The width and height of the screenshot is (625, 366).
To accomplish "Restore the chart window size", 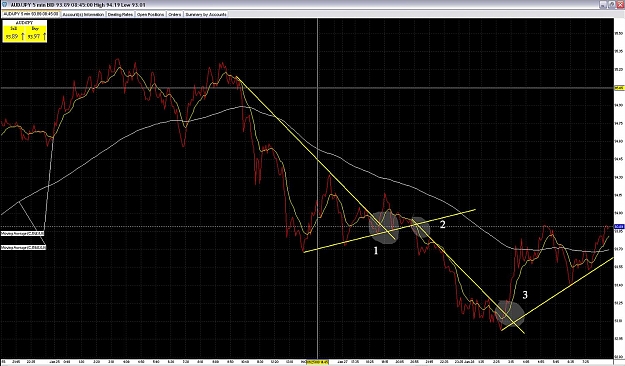I will tap(611, 5).
